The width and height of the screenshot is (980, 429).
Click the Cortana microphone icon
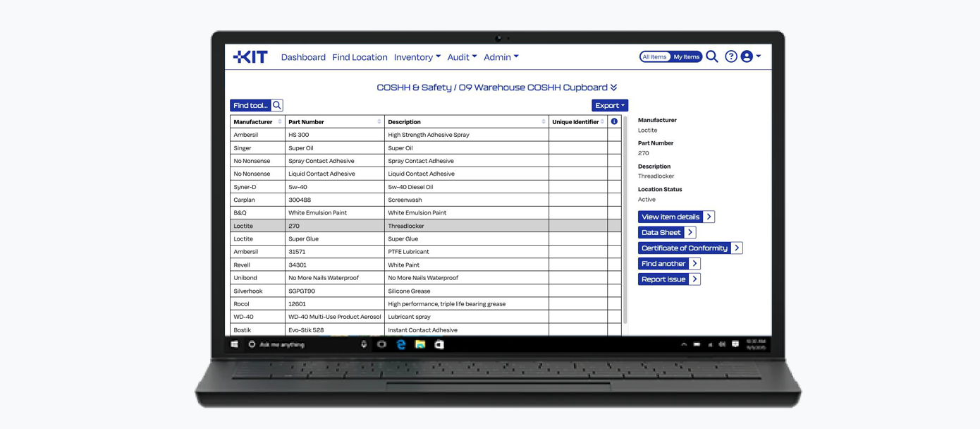[364, 344]
